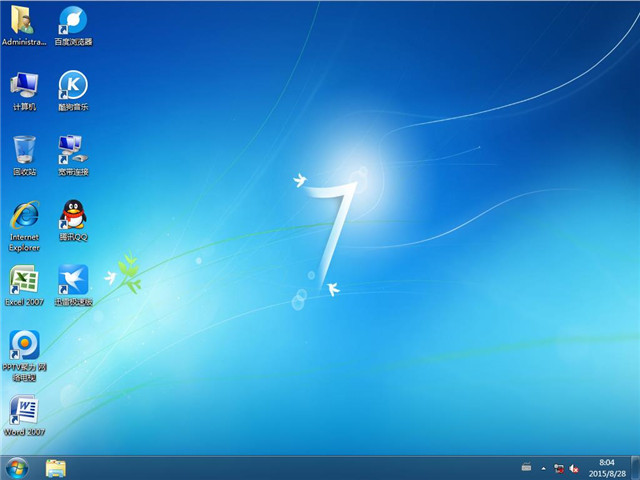Click the Show Desktop strip at the taskbar's end

click(x=635, y=468)
